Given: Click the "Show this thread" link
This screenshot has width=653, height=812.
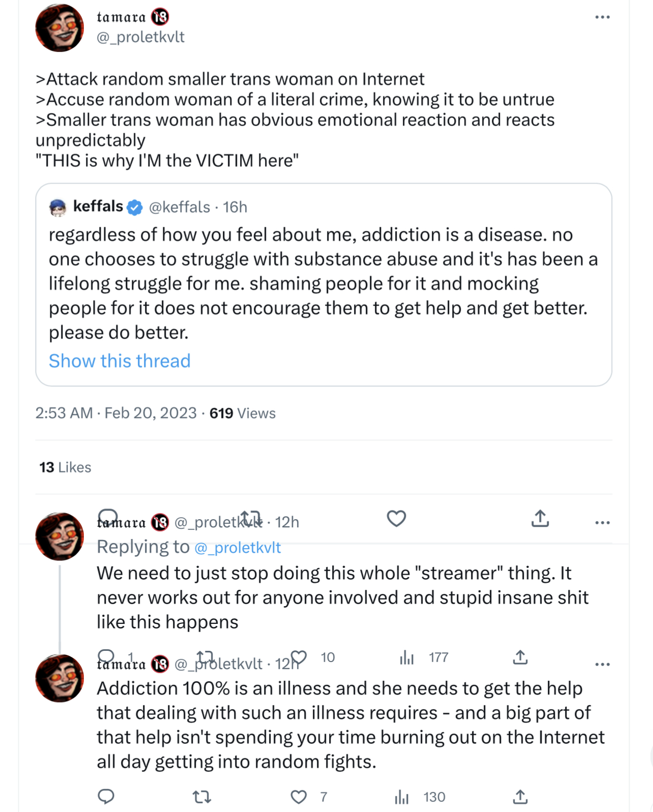Looking at the screenshot, I should click(120, 360).
